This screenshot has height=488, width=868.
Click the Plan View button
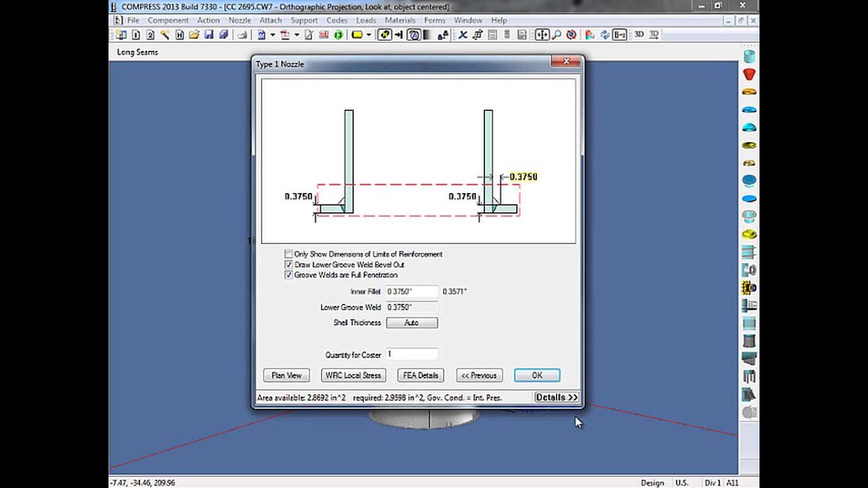[286, 375]
